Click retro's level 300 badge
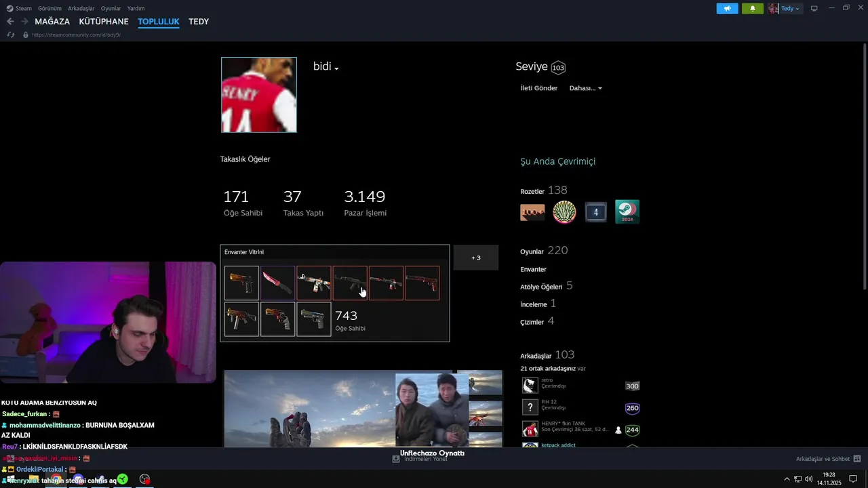Image resolution: width=868 pixels, height=488 pixels. coord(632,386)
